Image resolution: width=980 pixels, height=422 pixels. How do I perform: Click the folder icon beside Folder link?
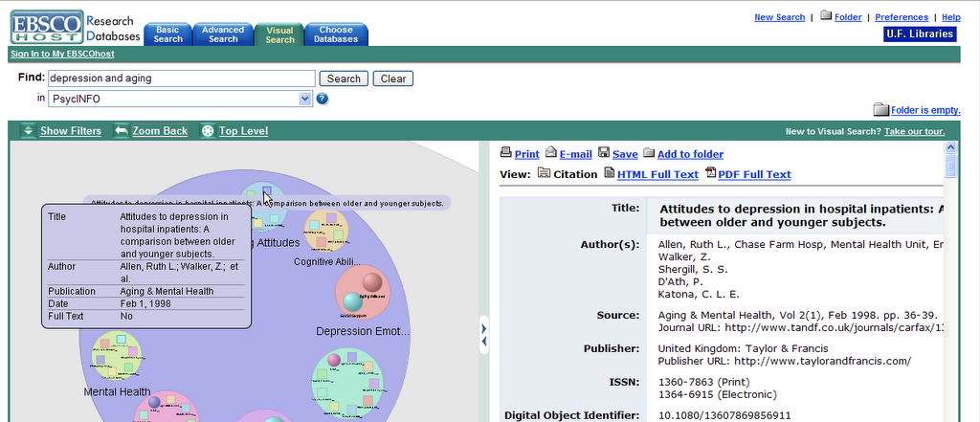point(826,15)
